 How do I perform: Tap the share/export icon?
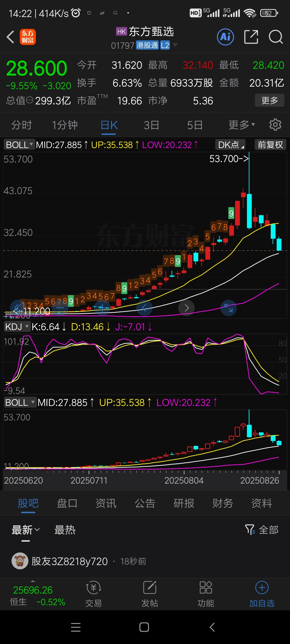[x=251, y=37]
